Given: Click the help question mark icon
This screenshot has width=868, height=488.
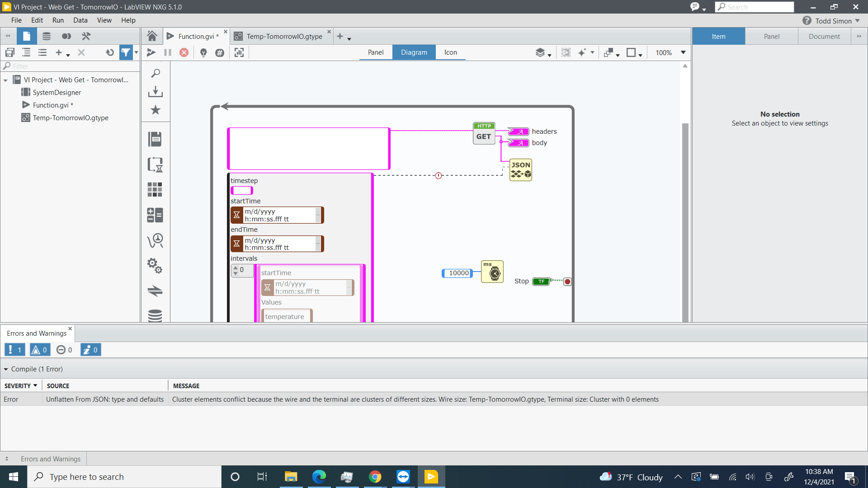Looking at the screenshot, I should click(807, 21).
